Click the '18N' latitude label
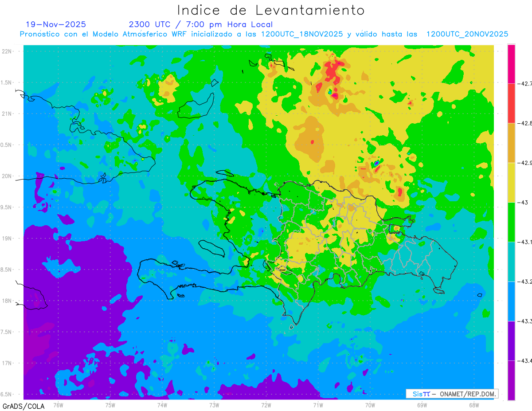Viewport: 532px width, 411px height. [8, 301]
